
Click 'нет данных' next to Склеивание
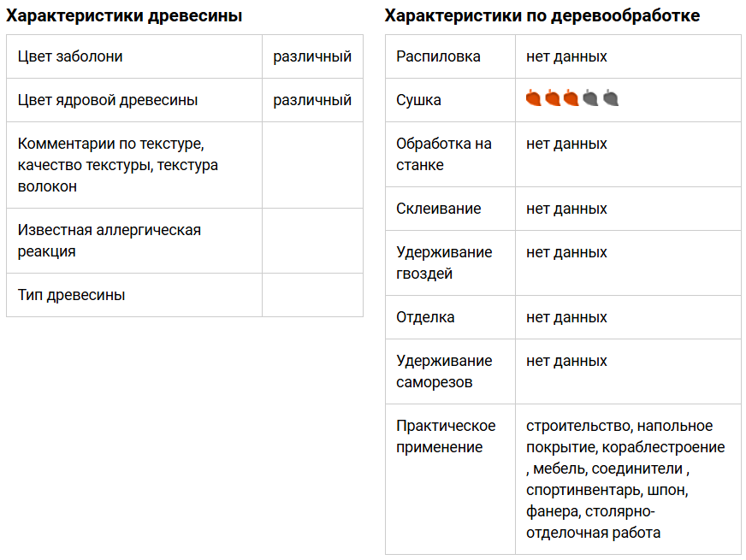click(x=566, y=209)
